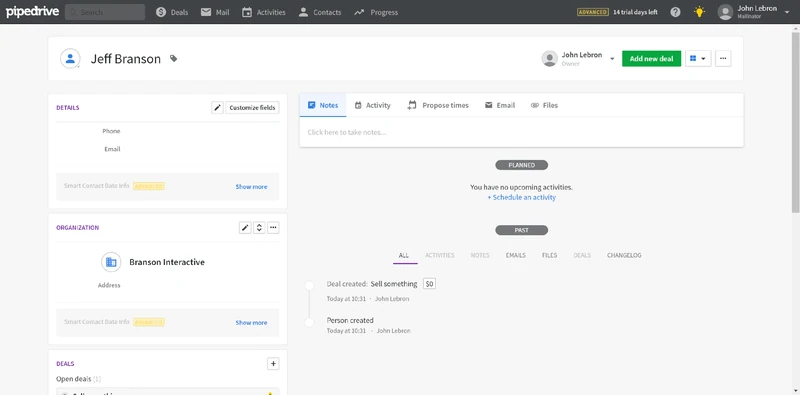Image resolution: width=800 pixels, height=395 pixels.
Task: Select the ACTIVITIES history filter
Action: pos(440,255)
